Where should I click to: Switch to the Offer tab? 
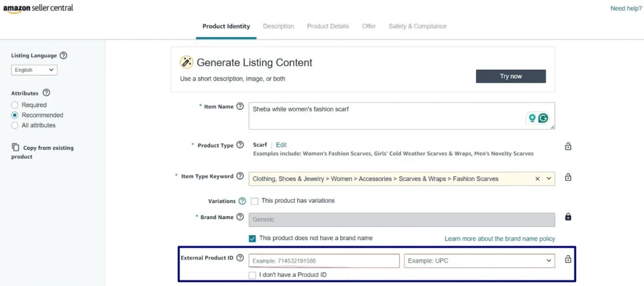369,26
